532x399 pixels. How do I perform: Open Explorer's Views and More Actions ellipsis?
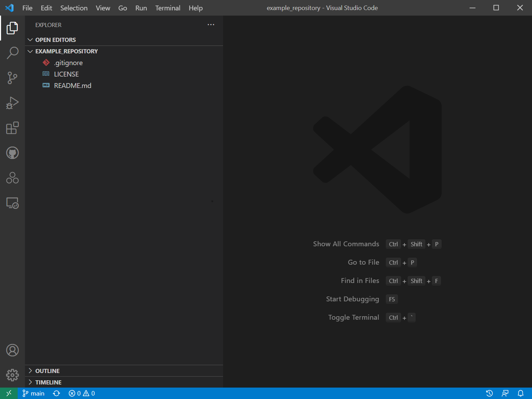point(211,25)
